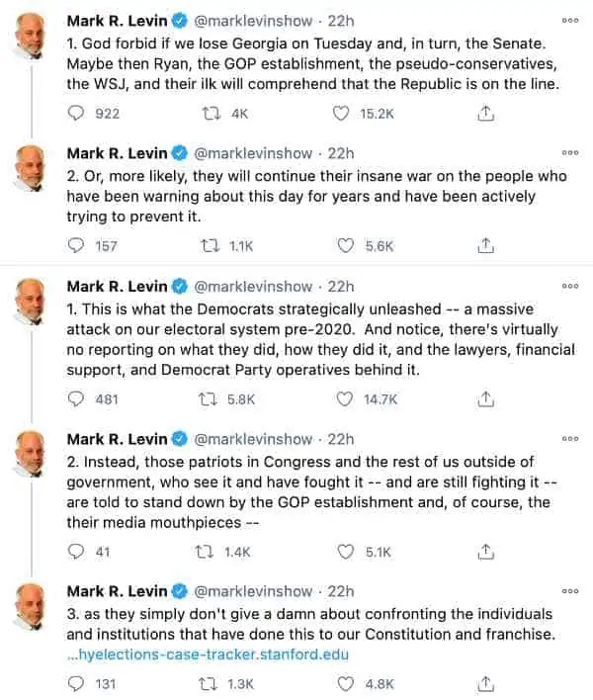The image size is (593, 700).
Task: Open more options on 'Instead, those patriots' tweet
Action: [x=570, y=438]
